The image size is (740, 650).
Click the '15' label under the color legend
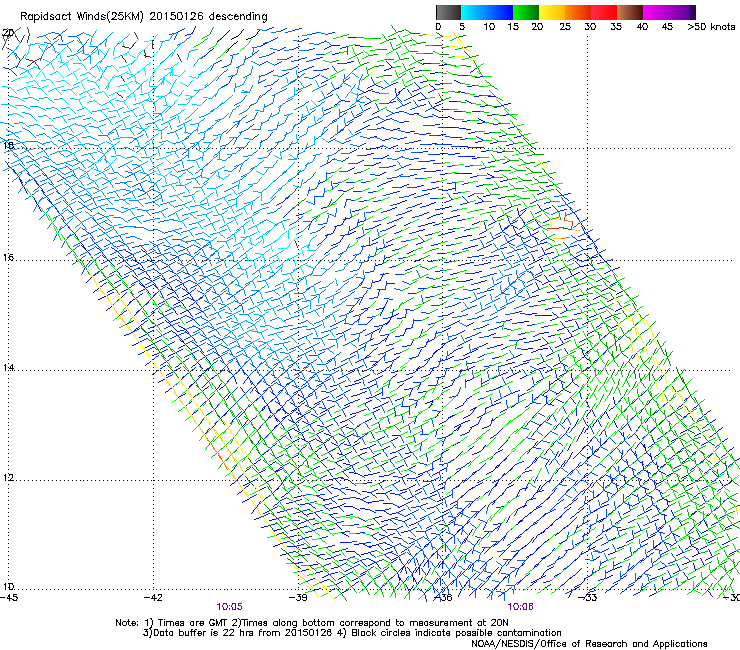click(513, 27)
